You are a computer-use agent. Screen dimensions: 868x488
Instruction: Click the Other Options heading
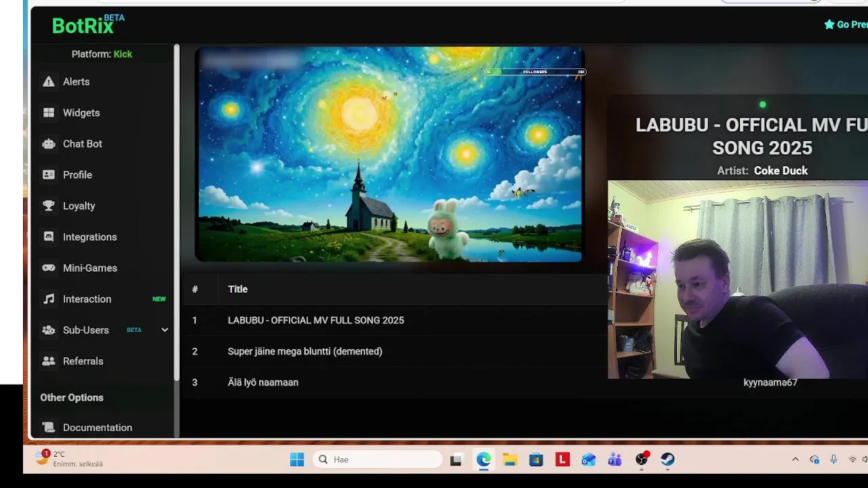(x=72, y=398)
